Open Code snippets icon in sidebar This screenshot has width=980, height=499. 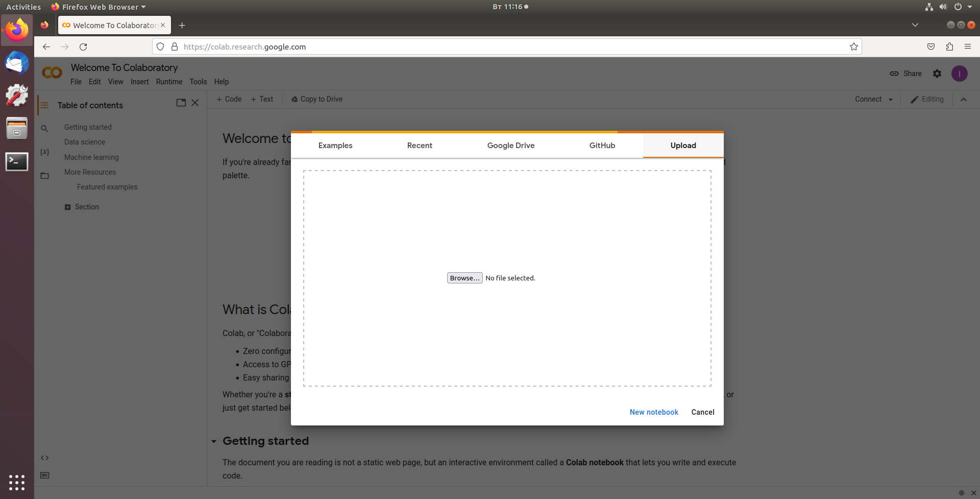click(45, 458)
